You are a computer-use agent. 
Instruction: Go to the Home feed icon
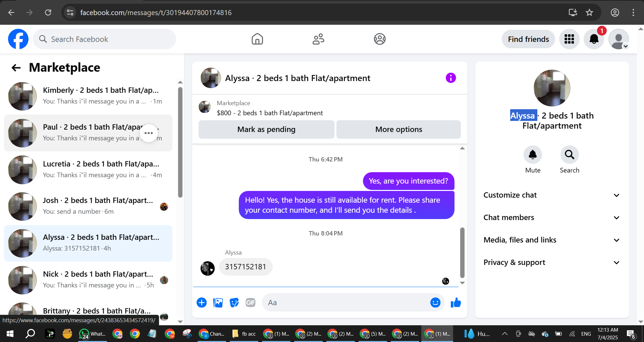click(x=257, y=39)
